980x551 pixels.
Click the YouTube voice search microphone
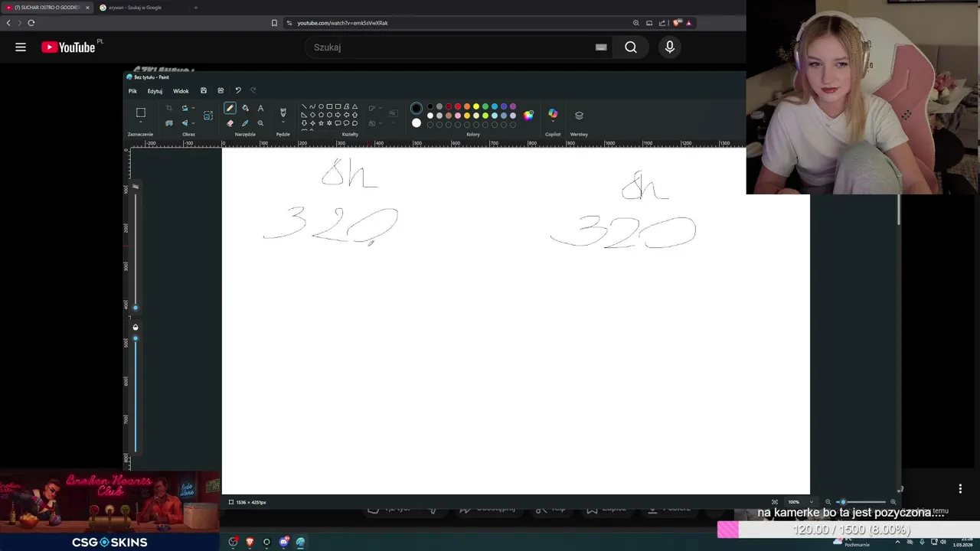click(670, 47)
